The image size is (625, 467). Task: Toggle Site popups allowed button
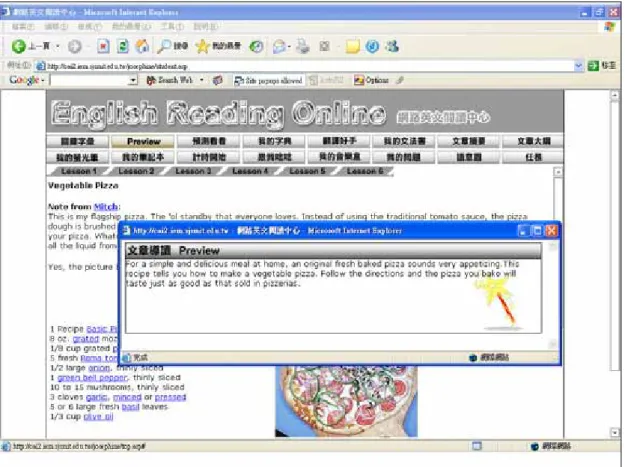tap(268, 80)
